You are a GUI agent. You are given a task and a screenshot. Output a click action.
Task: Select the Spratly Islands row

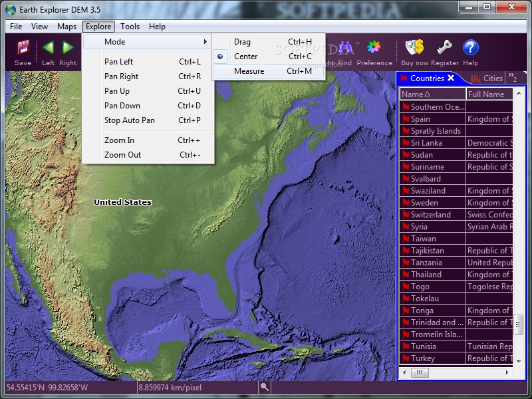456,130
